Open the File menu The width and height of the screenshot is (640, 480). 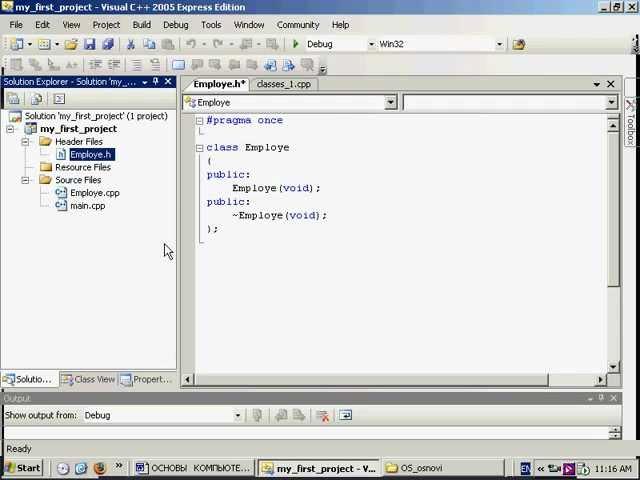(x=16, y=25)
